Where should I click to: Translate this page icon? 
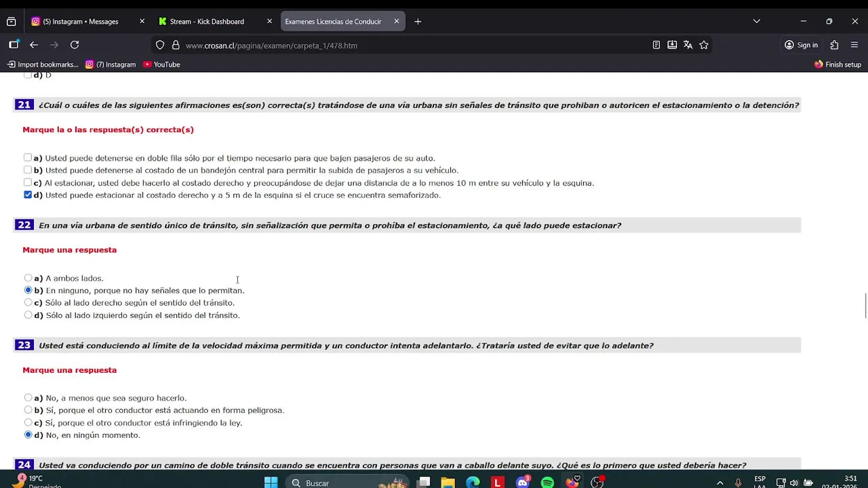pos(688,45)
